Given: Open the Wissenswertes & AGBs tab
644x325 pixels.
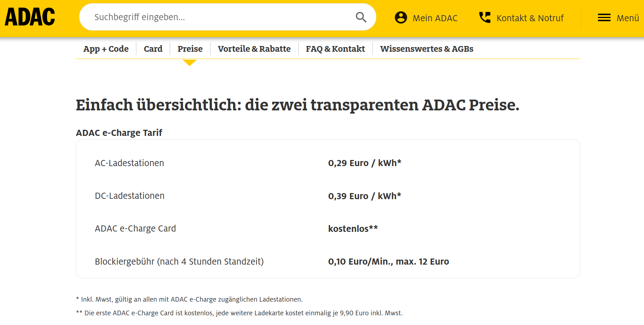Looking at the screenshot, I should (427, 49).
